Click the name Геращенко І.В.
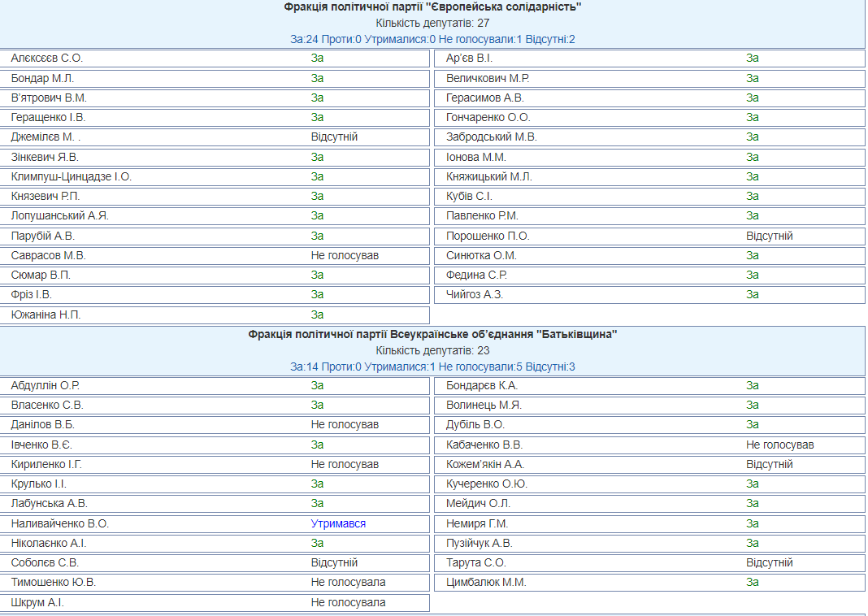Viewport: 868px width, 616px height. tap(48, 117)
